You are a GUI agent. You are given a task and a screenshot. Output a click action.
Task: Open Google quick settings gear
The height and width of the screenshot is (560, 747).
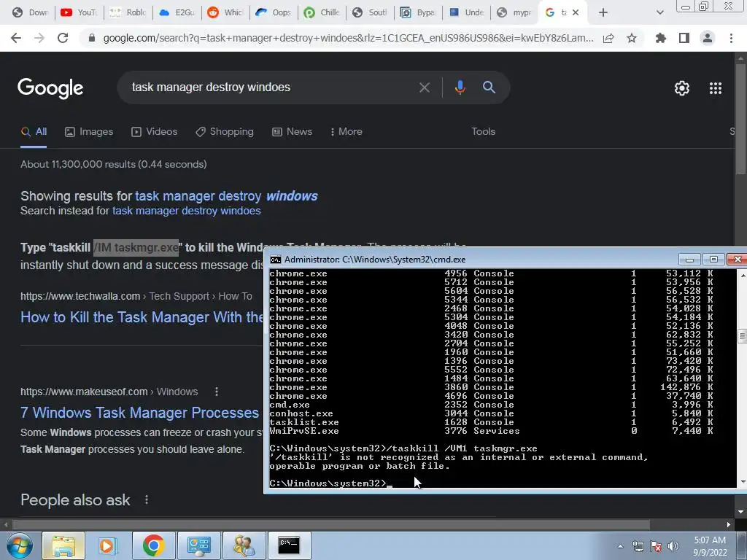[x=682, y=88]
